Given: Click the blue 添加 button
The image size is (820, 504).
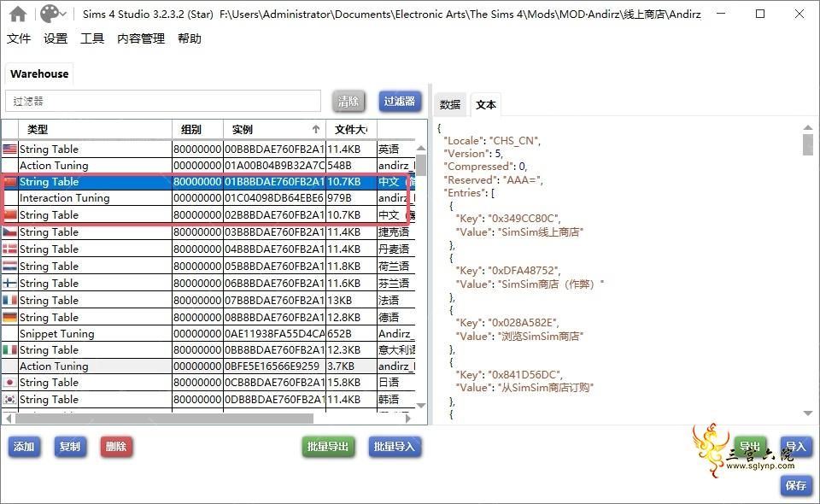Looking at the screenshot, I should [24, 447].
